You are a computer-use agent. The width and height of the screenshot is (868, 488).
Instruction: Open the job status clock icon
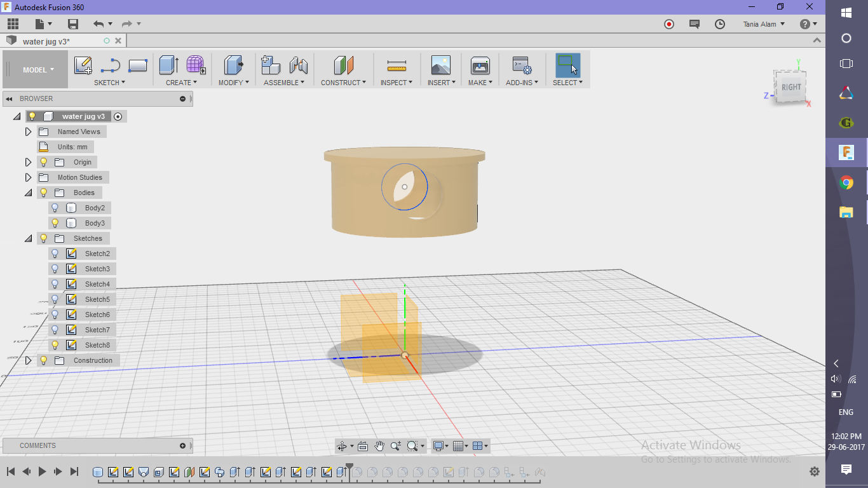pos(720,24)
